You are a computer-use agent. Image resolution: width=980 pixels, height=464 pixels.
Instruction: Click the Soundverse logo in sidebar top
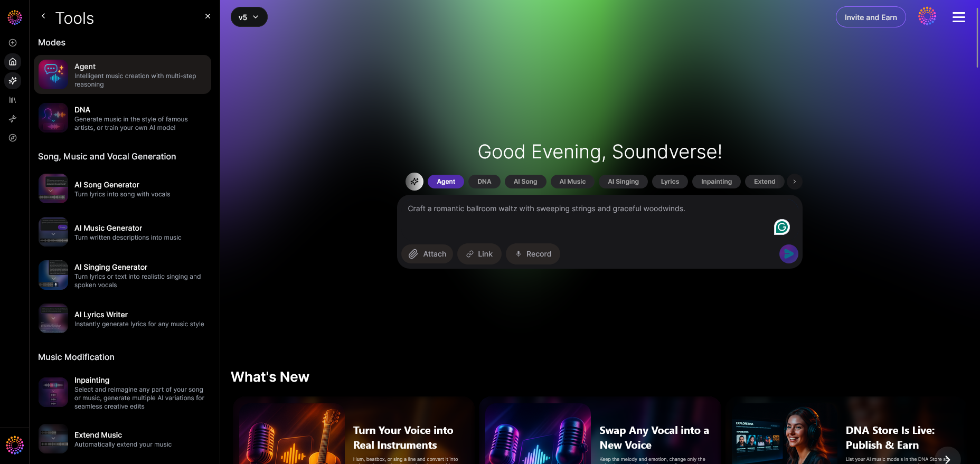pyautogui.click(x=15, y=17)
